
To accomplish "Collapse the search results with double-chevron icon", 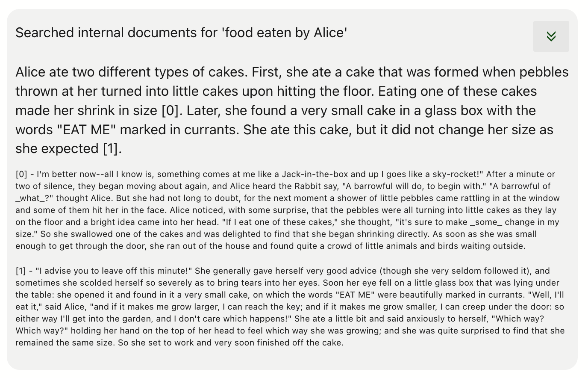I will 551,36.
